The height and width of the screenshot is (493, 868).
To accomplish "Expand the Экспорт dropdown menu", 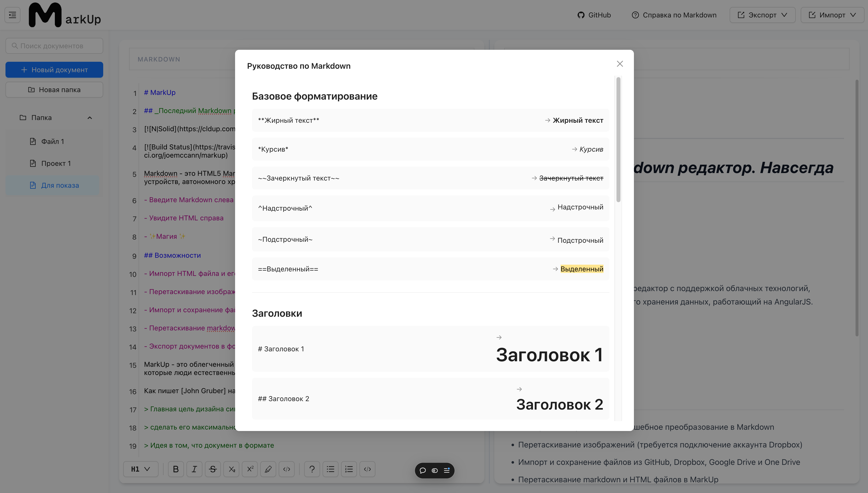I will pyautogui.click(x=763, y=14).
